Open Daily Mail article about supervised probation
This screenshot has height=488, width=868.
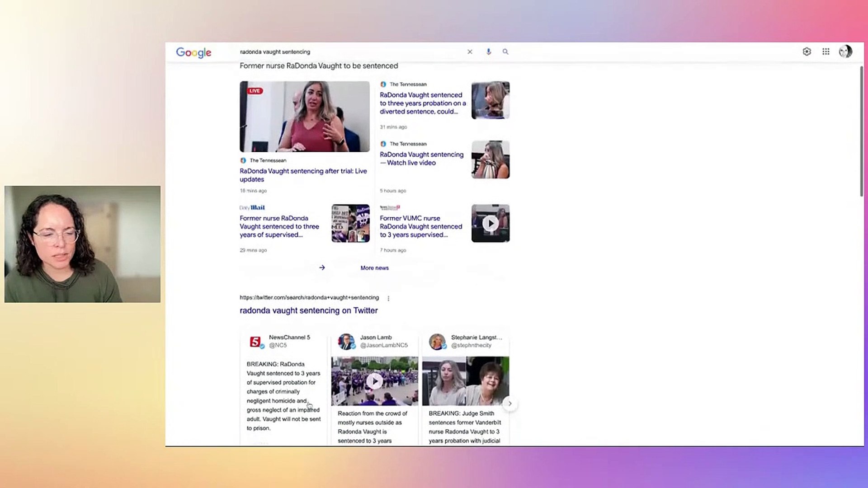[279, 226]
